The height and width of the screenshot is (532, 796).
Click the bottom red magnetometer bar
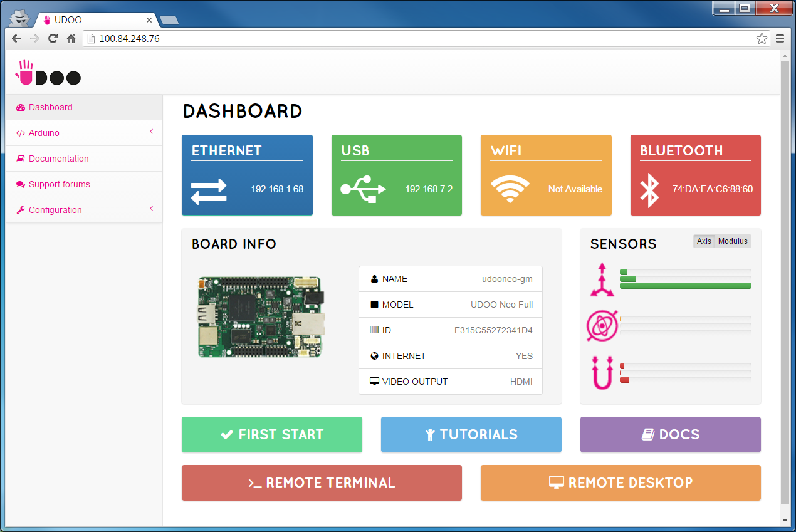pos(624,380)
